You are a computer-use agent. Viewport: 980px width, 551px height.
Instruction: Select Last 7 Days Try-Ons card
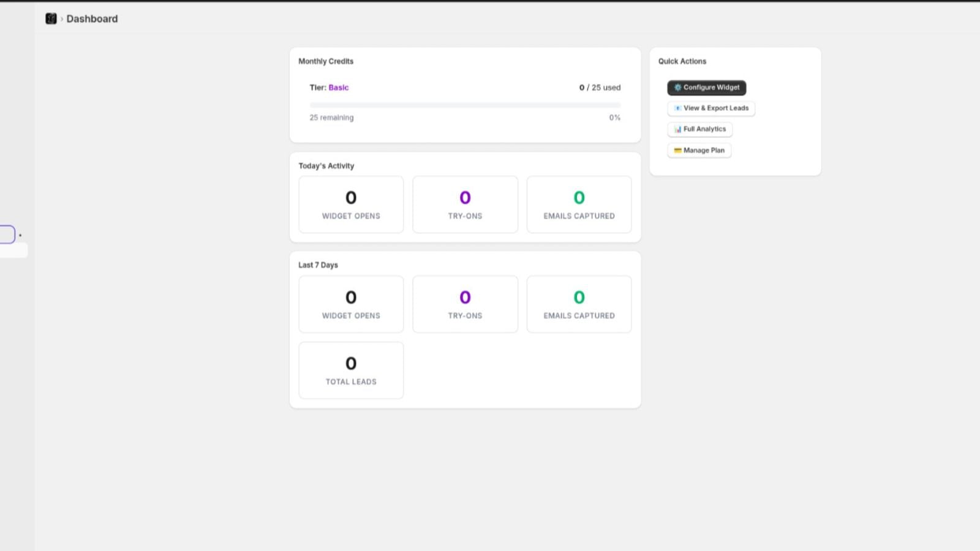465,304
